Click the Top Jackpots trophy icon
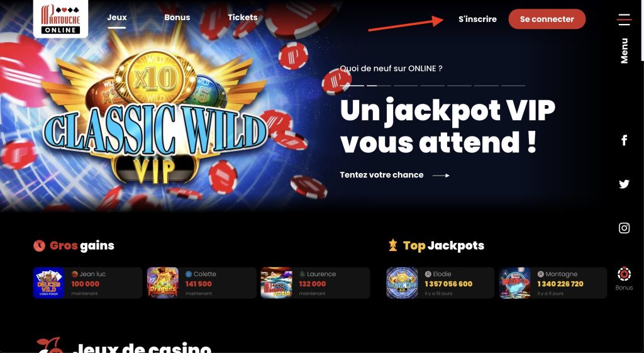Image resolution: width=644 pixels, height=353 pixels. (x=393, y=245)
